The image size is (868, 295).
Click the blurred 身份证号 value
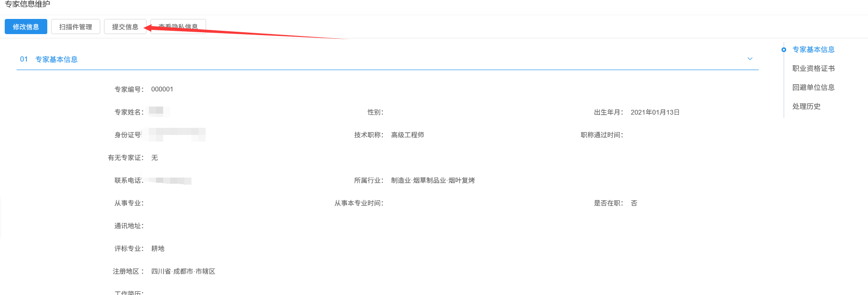pyautogui.click(x=177, y=134)
